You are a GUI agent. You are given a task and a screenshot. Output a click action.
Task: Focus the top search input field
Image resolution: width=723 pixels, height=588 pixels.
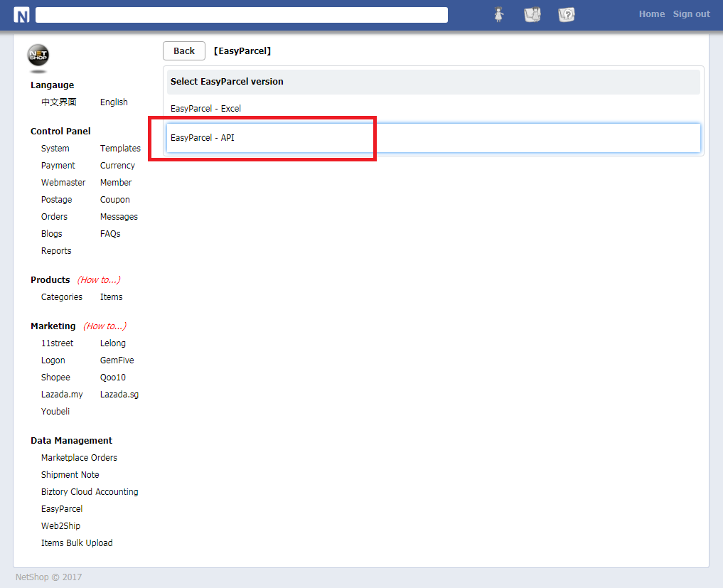point(242,15)
